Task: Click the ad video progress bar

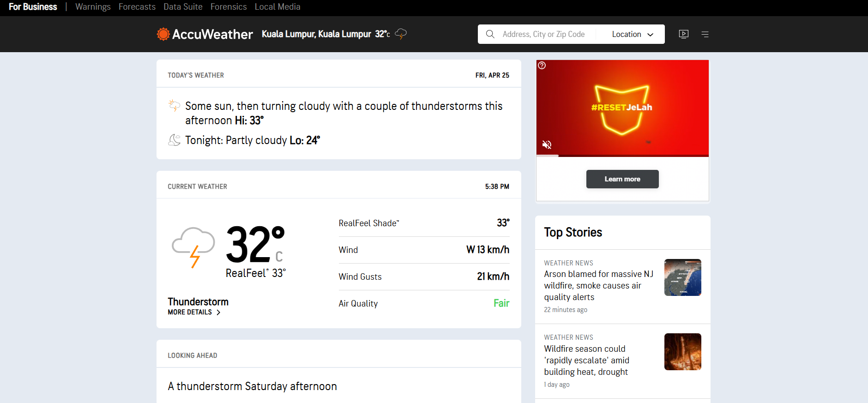Action: (622, 156)
